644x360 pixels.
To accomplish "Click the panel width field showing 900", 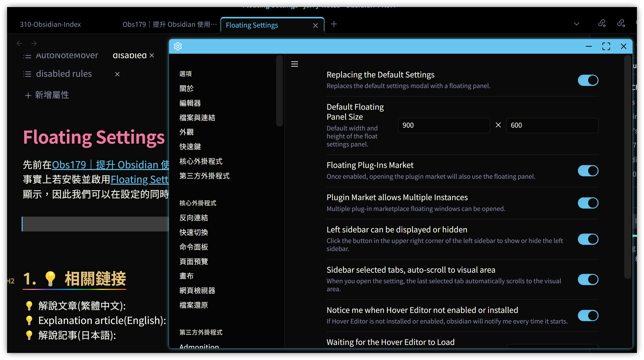I will (443, 125).
